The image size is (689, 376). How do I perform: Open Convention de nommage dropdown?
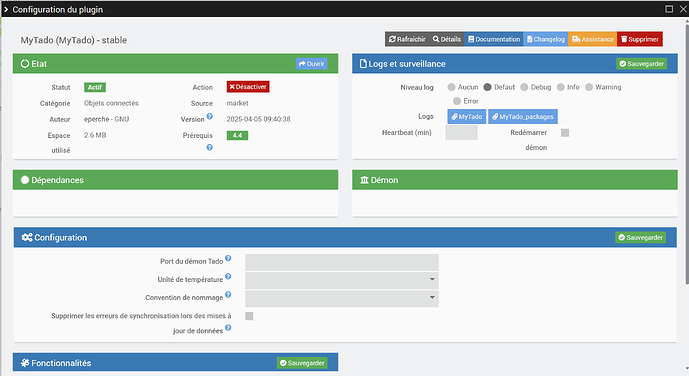pyautogui.click(x=342, y=298)
